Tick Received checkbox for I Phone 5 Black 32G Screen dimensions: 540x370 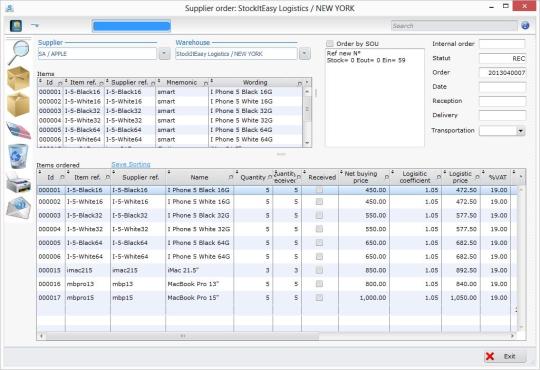(319, 215)
